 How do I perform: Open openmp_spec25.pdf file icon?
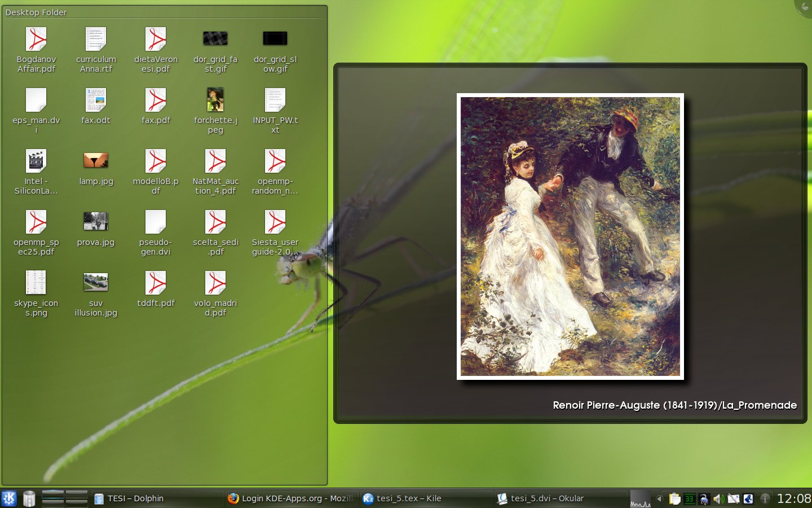(x=36, y=222)
